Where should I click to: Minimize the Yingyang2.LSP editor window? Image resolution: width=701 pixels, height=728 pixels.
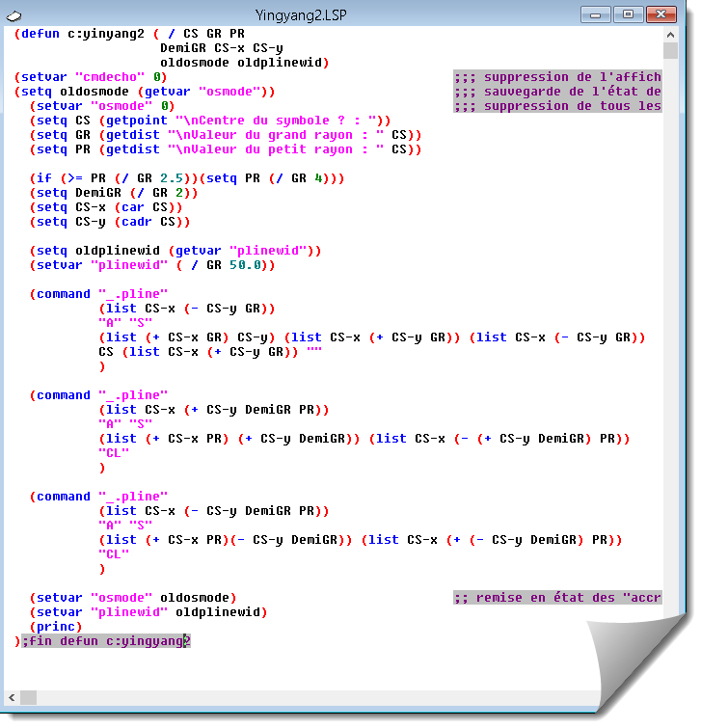tap(597, 13)
